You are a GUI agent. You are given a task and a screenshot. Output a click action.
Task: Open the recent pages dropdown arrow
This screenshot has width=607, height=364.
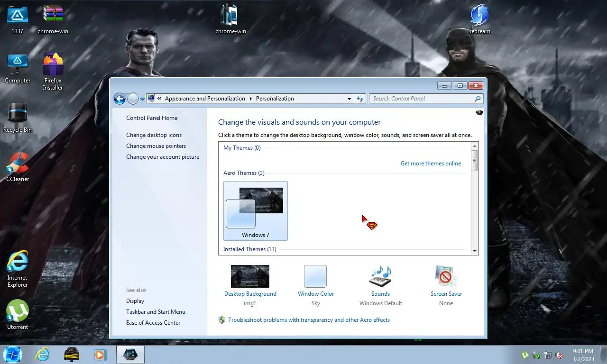point(142,99)
